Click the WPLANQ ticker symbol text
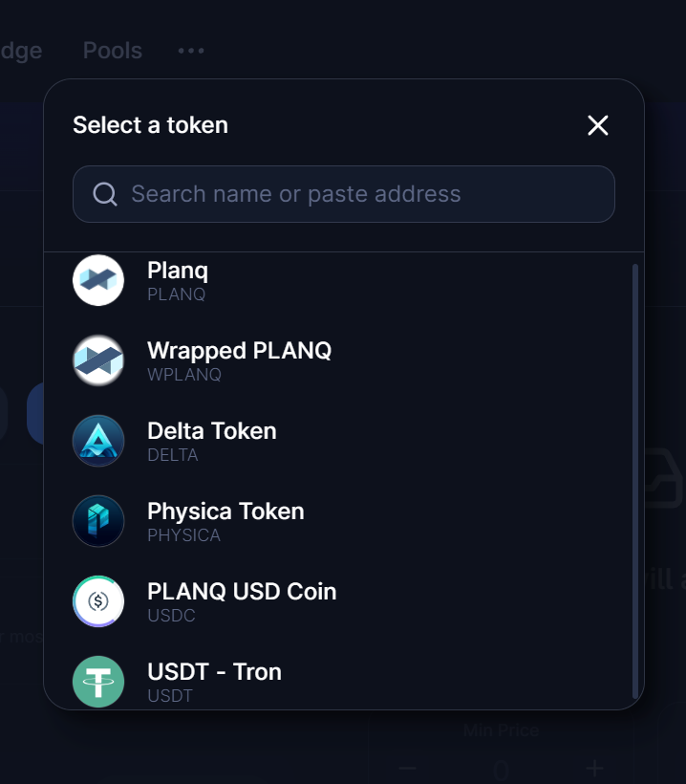 (184, 375)
